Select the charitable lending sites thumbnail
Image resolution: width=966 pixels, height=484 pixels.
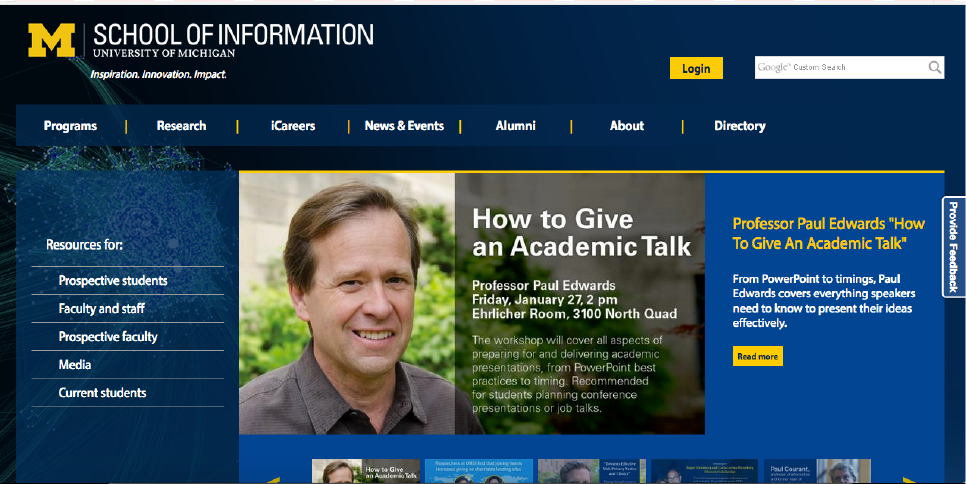[x=479, y=471]
